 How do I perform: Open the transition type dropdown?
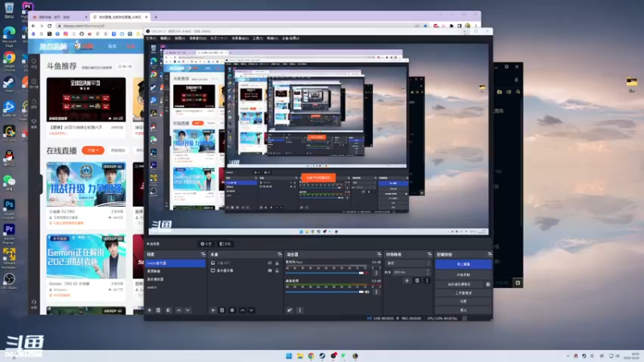click(x=408, y=263)
